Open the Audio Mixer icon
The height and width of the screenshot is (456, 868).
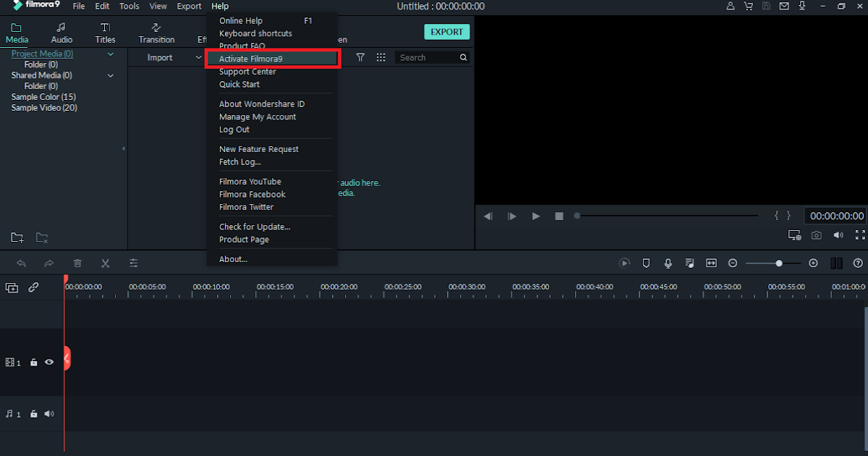pyautogui.click(x=690, y=263)
